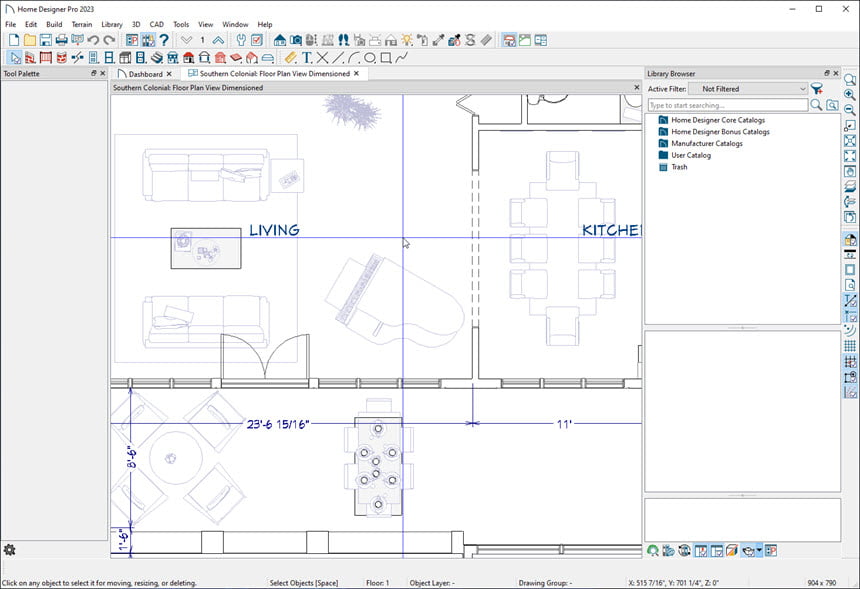Undo the last action
Viewport: 860px width, 589px height.
[x=93, y=40]
